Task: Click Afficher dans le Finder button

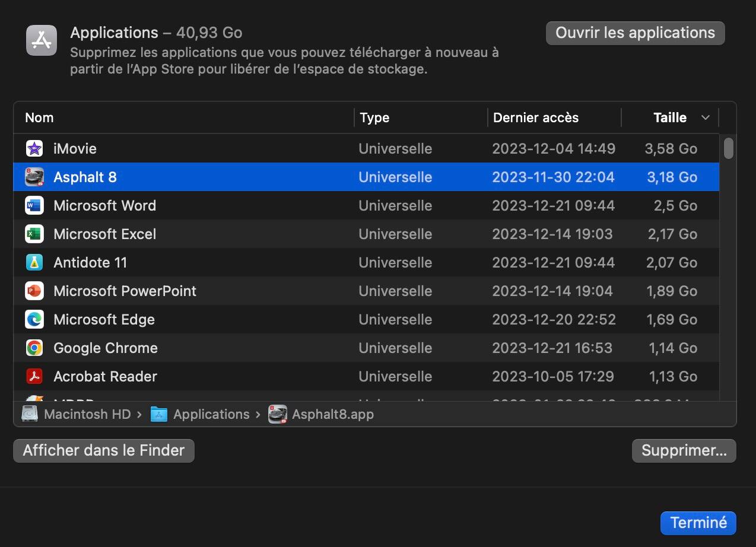Action: [x=104, y=451]
